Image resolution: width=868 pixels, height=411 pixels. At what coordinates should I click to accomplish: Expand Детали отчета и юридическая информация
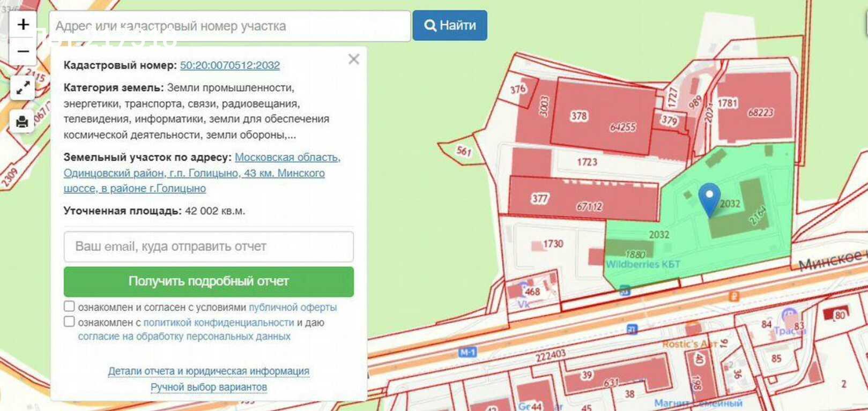[209, 371]
